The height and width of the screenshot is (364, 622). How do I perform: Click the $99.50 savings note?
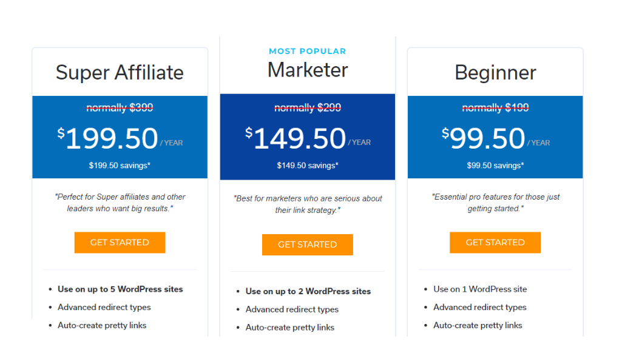coord(495,166)
